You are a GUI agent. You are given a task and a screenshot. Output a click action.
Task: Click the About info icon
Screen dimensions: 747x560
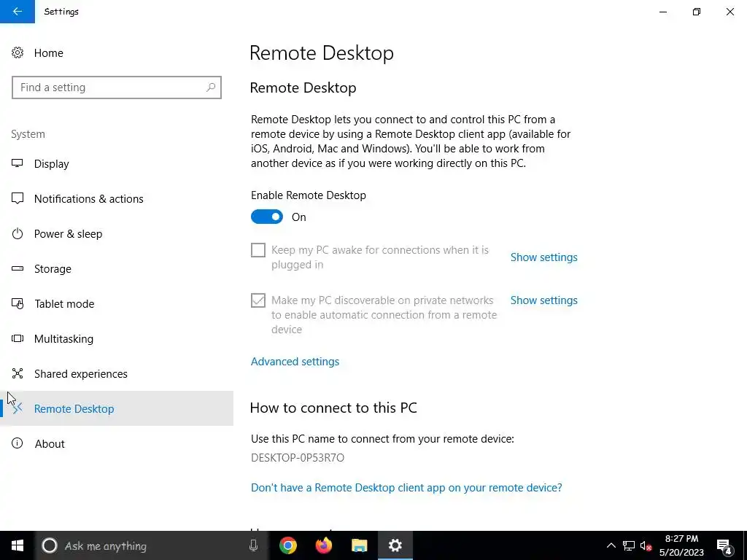point(18,443)
